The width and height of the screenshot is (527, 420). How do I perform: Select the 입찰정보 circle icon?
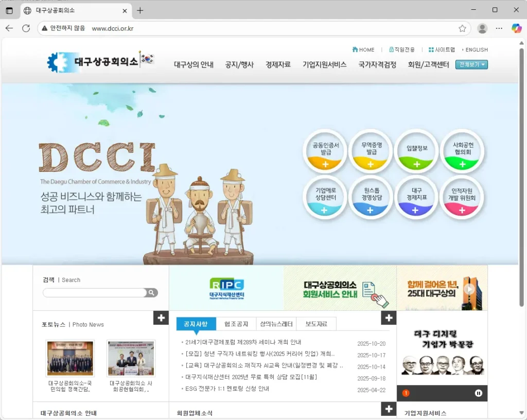pyautogui.click(x=416, y=151)
